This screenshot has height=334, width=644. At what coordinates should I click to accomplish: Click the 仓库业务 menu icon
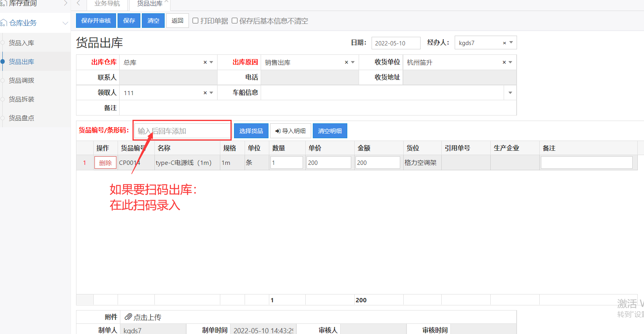4,23
